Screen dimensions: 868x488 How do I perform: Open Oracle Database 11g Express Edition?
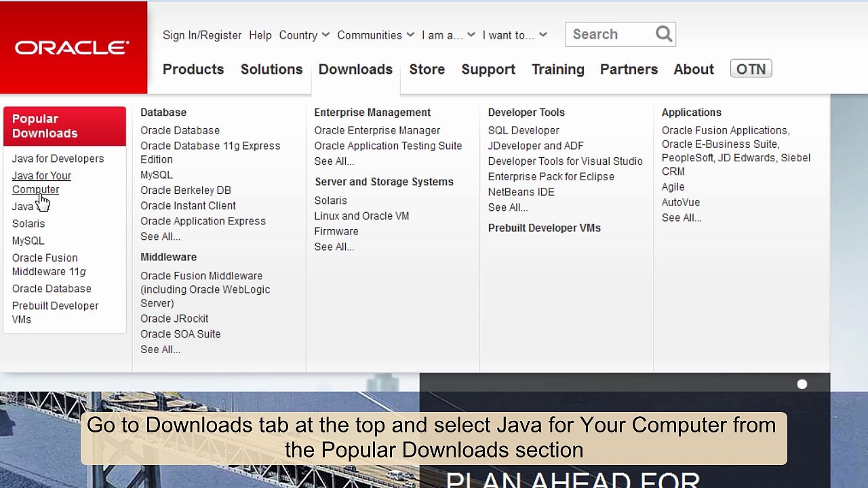[x=210, y=152]
